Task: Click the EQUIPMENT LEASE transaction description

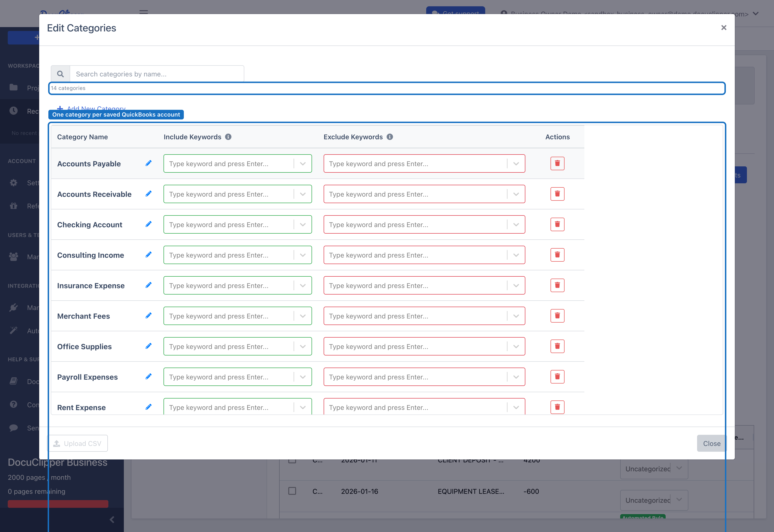Action: click(x=471, y=491)
